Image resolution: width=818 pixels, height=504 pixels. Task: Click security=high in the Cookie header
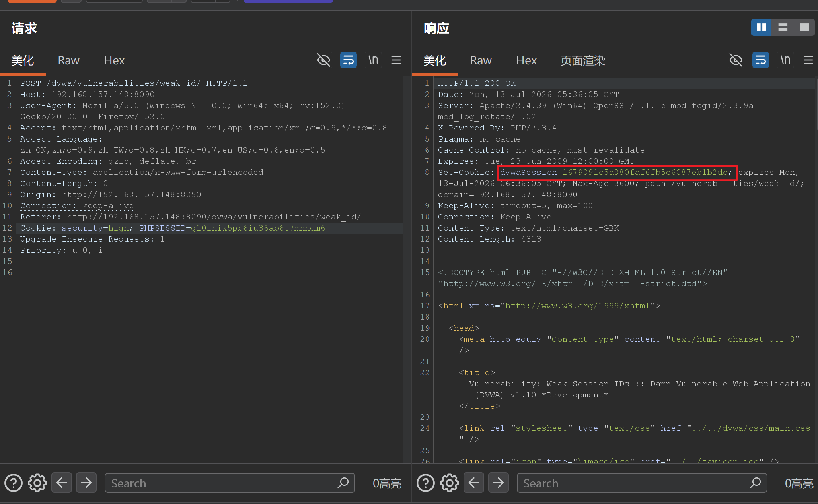click(95, 228)
